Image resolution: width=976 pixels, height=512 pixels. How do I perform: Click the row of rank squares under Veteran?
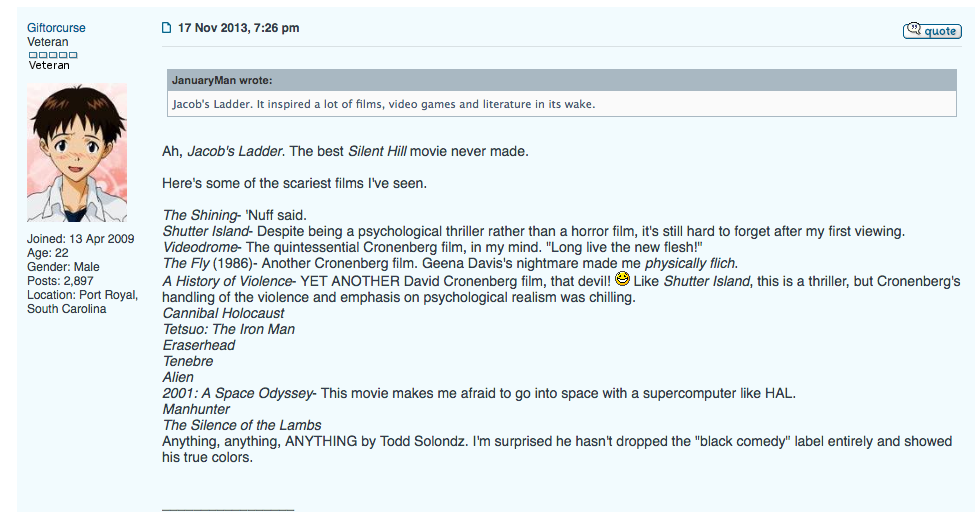pos(53,55)
